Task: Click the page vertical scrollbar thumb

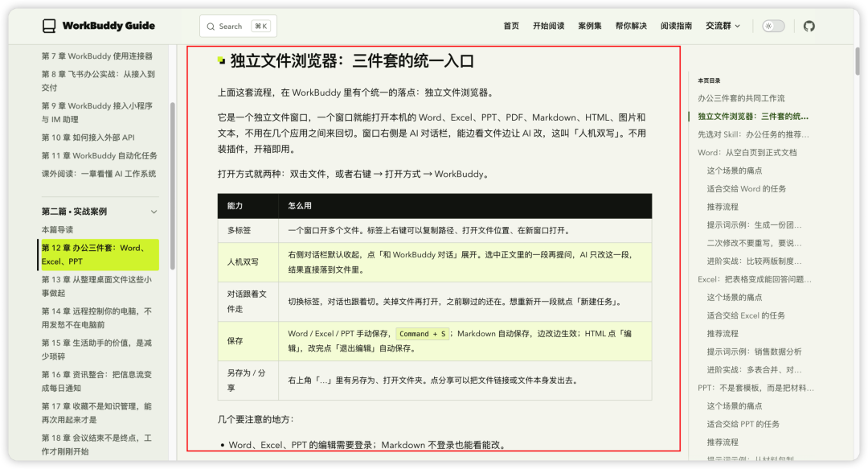Action: click(858, 61)
